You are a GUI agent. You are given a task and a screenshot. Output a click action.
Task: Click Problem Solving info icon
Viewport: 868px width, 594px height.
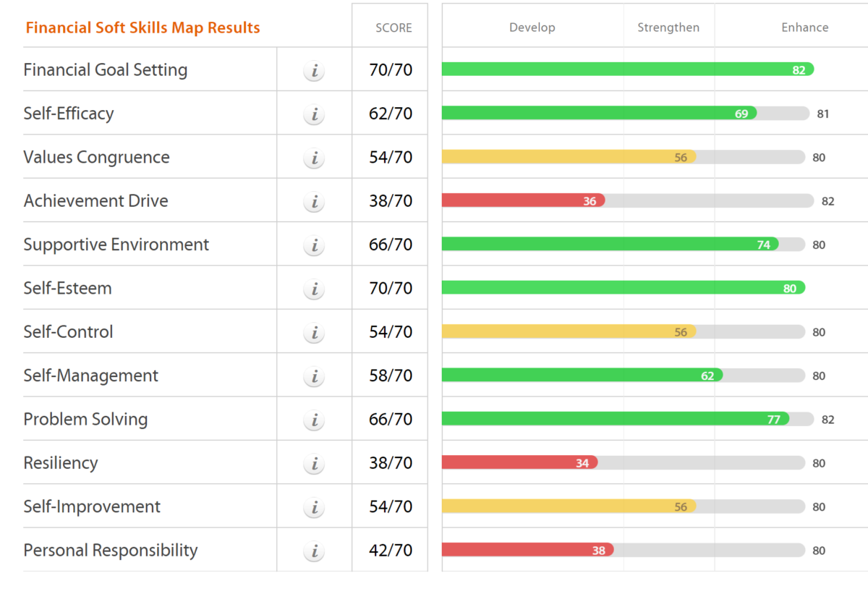click(314, 420)
